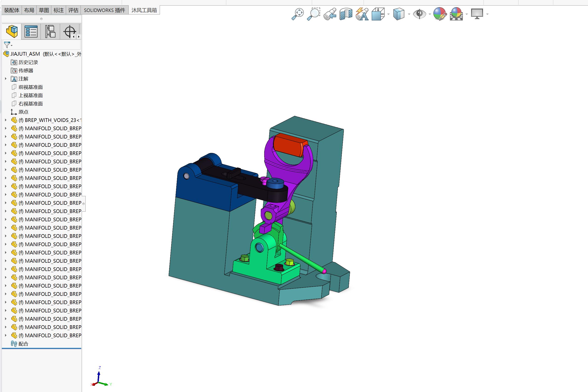Open the Apply Scene dropdown arrow
Viewport: 588px width, 392px height.
tap(467, 14)
